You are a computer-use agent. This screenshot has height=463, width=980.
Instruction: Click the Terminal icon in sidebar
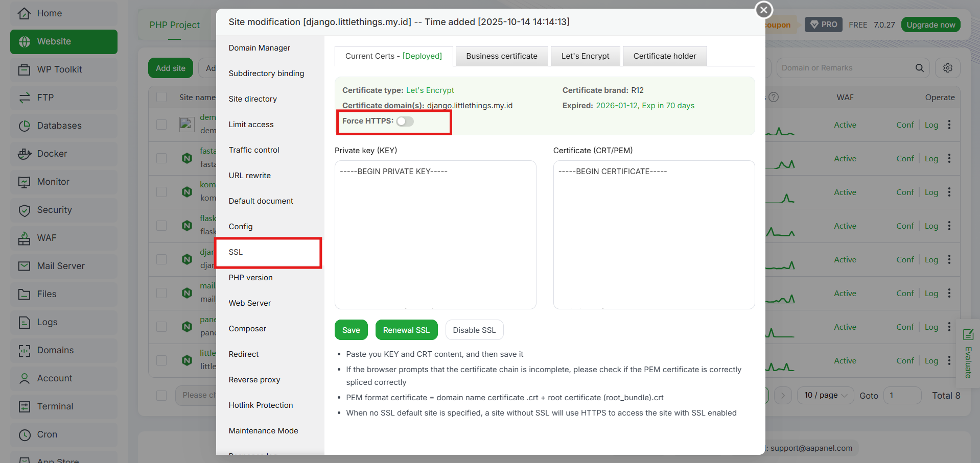pyautogui.click(x=24, y=406)
